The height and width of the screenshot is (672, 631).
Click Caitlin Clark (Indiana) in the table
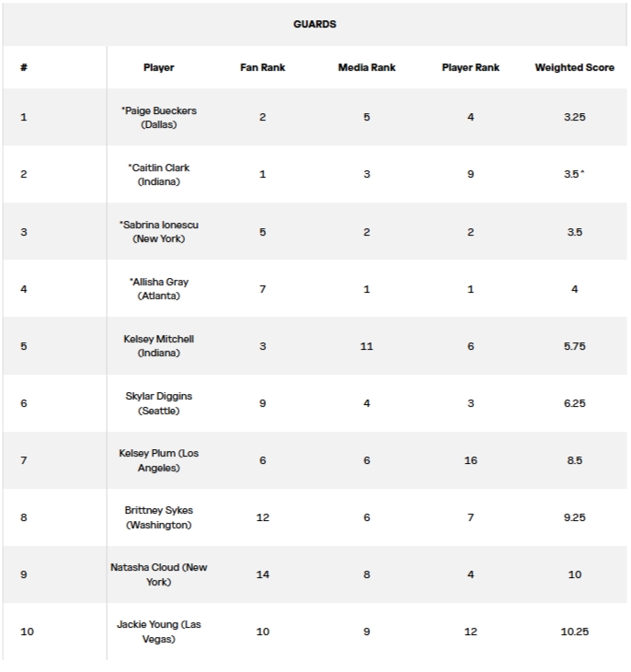point(158,174)
